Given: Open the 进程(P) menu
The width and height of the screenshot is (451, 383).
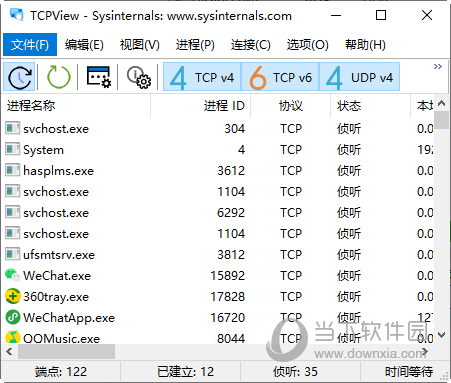Looking at the screenshot, I should point(195,44).
